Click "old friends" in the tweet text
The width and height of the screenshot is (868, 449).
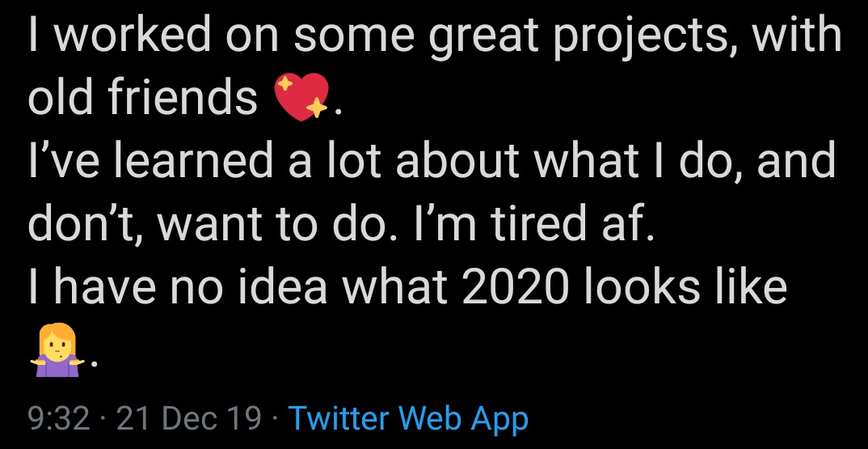tap(142, 99)
